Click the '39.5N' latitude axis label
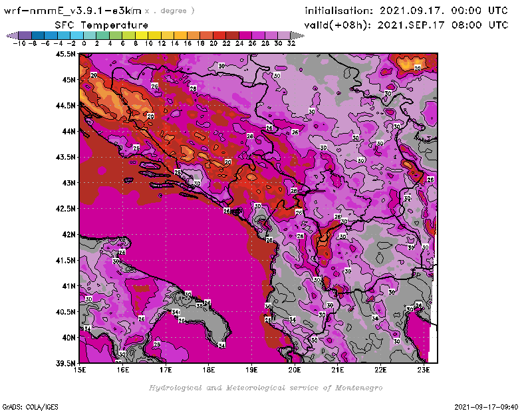532x411 pixels. click(66, 363)
